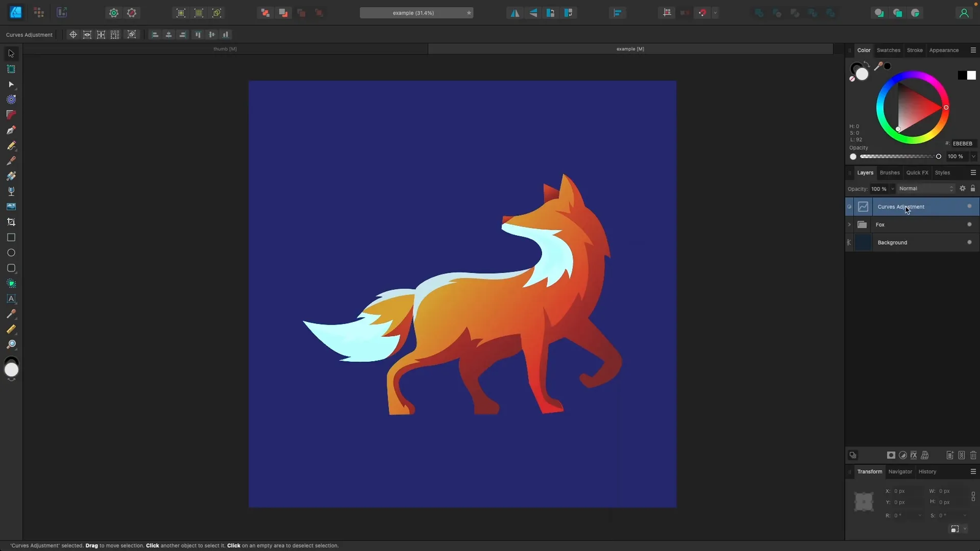Expand the Fox layer group

[849, 225]
